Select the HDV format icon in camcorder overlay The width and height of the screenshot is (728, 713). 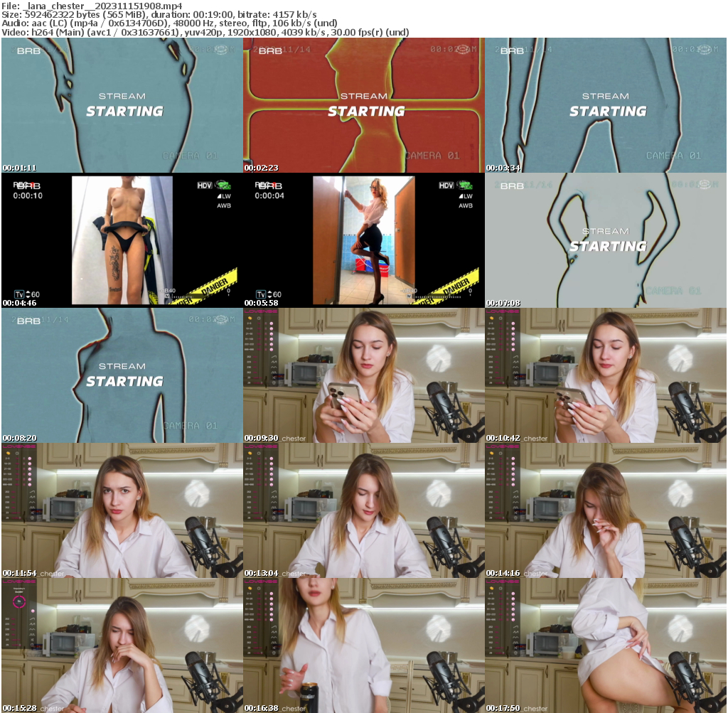pos(446,186)
